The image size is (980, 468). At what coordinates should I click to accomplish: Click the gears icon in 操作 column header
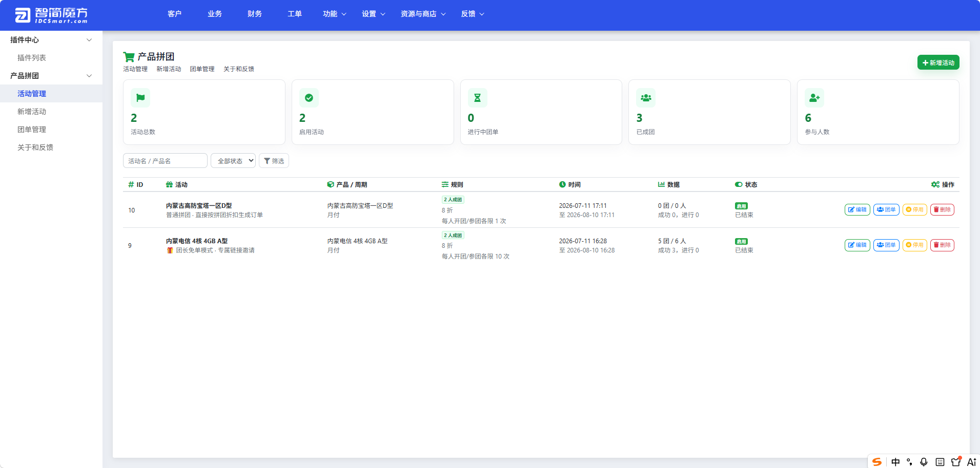[x=935, y=184]
